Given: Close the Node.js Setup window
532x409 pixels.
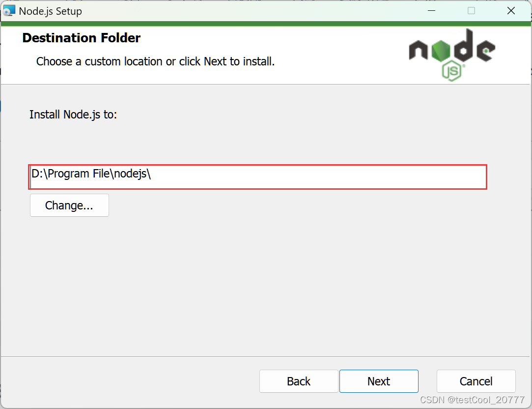Looking at the screenshot, I should (511, 11).
